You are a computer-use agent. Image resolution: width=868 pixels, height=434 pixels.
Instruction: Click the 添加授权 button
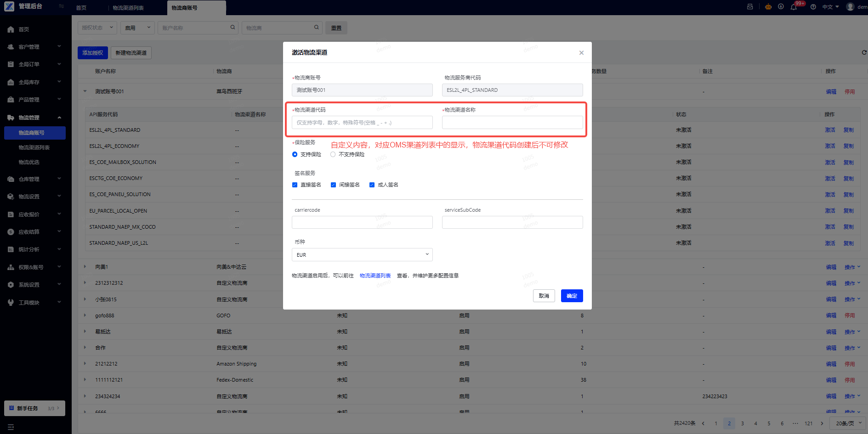click(93, 53)
